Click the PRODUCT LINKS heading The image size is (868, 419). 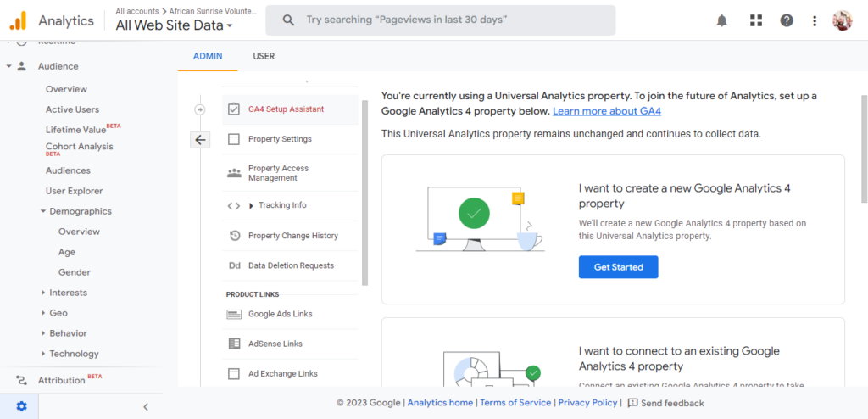tap(253, 294)
